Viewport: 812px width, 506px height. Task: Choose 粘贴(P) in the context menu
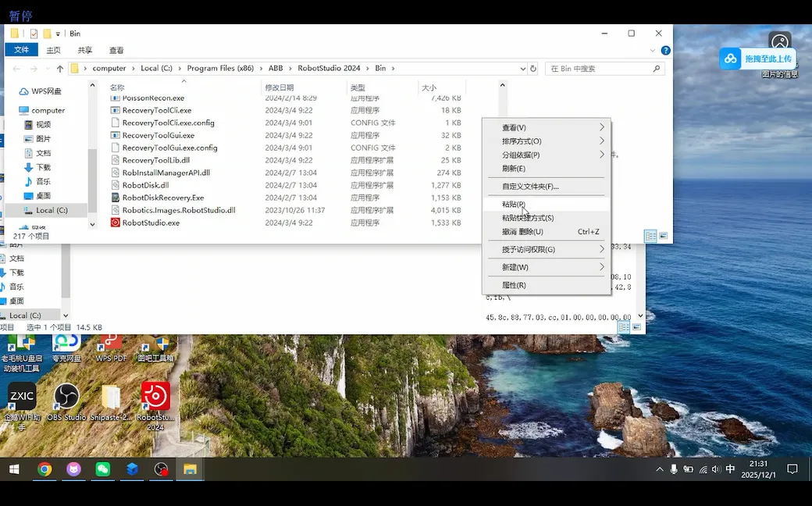click(x=547, y=204)
